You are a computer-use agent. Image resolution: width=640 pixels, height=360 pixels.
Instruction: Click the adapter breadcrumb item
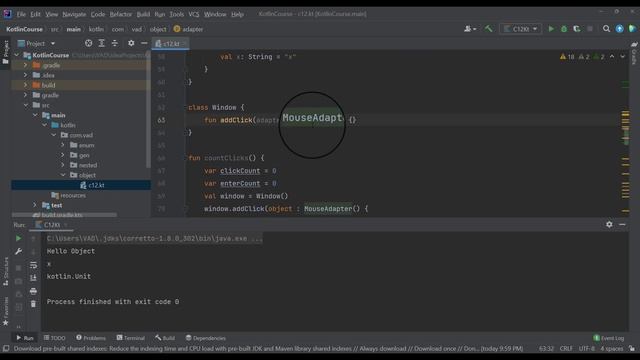(x=188, y=29)
